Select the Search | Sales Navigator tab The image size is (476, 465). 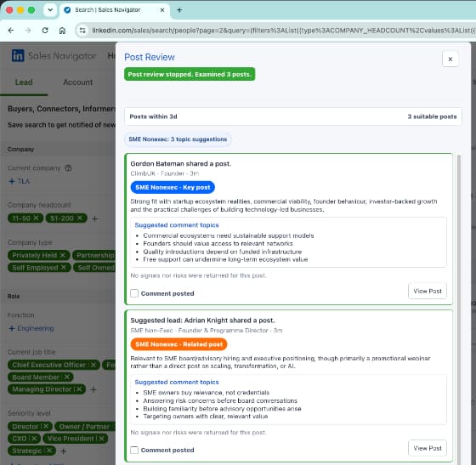pos(115,10)
